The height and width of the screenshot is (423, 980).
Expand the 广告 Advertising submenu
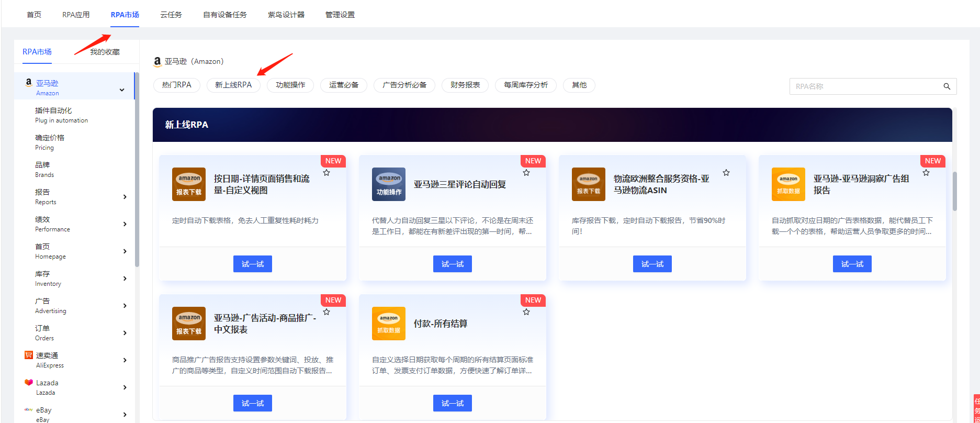(125, 306)
